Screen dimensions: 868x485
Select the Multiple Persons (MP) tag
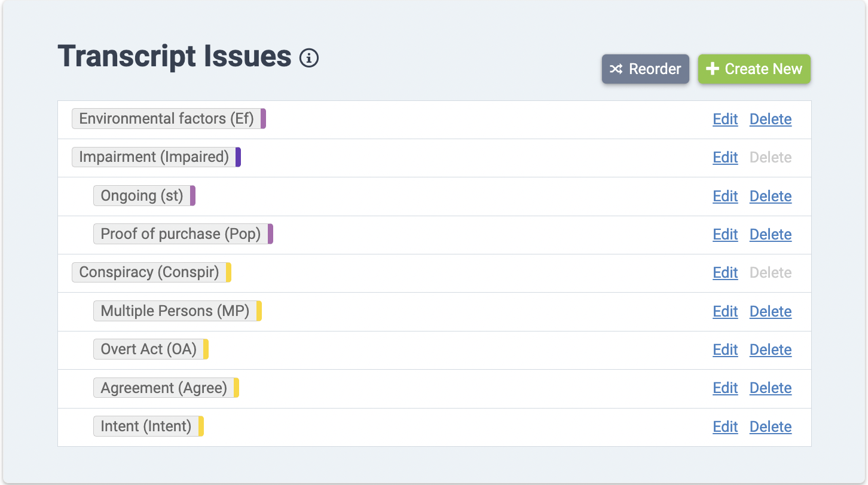(175, 311)
